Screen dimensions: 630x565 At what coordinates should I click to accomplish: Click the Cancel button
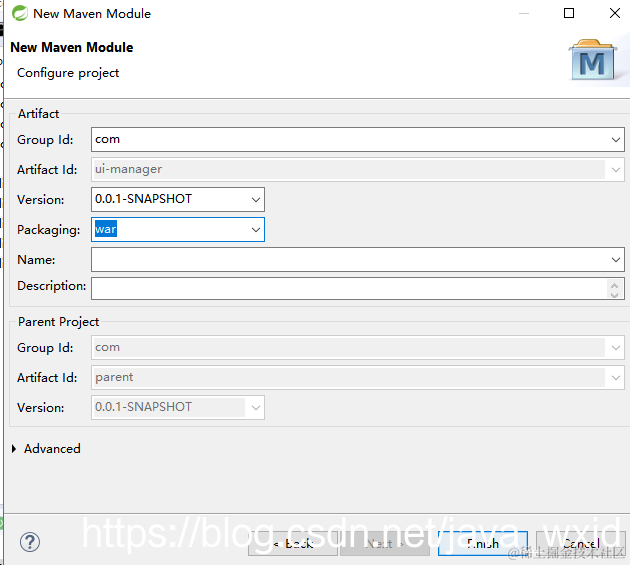coord(581,543)
